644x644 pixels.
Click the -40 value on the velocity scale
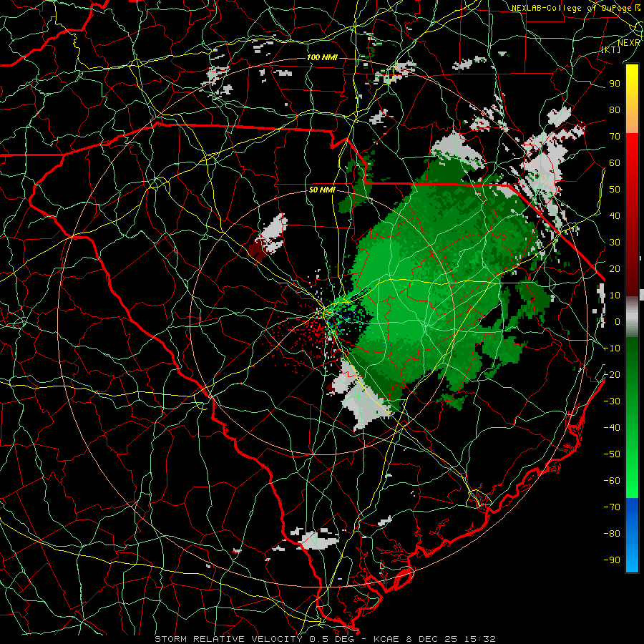pyautogui.click(x=612, y=428)
